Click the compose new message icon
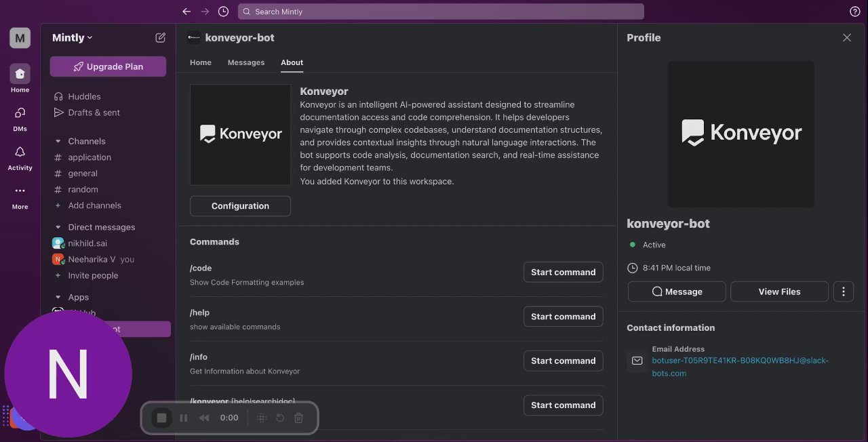This screenshot has height=442, width=868. pyautogui.click(x=160, y=38)
